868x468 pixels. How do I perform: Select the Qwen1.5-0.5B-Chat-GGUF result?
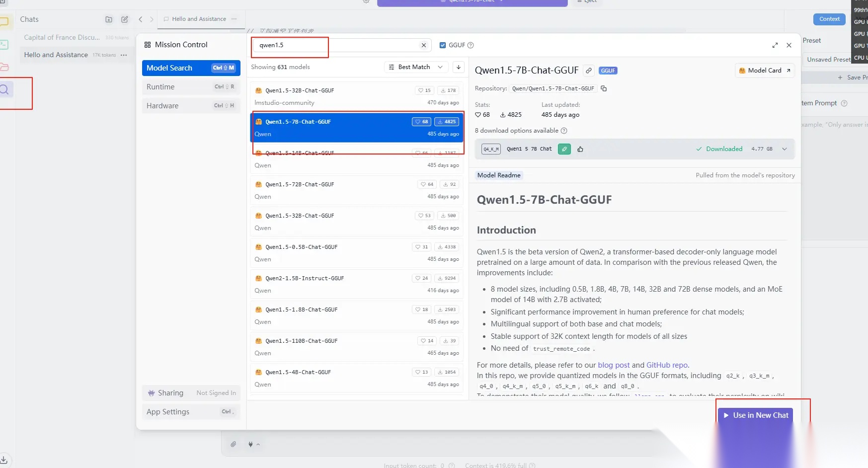coord(357,253)
